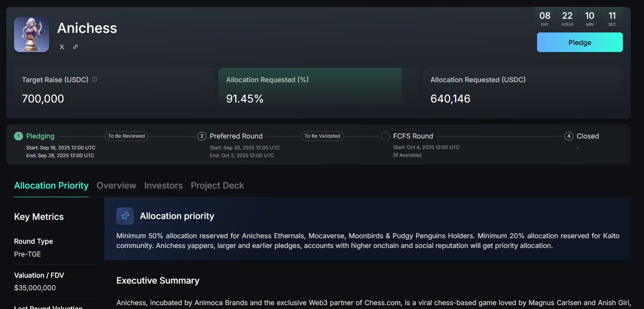Click the Pledging step 1 circle
Screen dimensions: 644x309
[x=18, y=136]
